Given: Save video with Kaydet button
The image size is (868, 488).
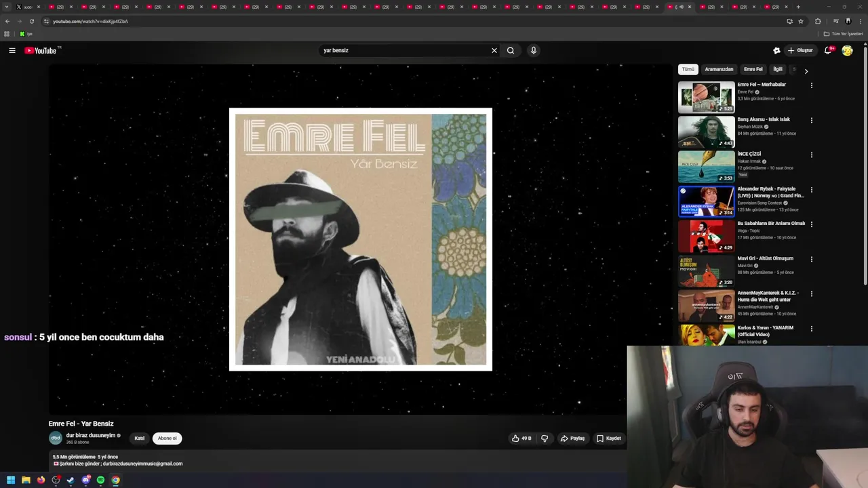Looking at the screenshot, I should pyautogui.click(x=608, y=439).
